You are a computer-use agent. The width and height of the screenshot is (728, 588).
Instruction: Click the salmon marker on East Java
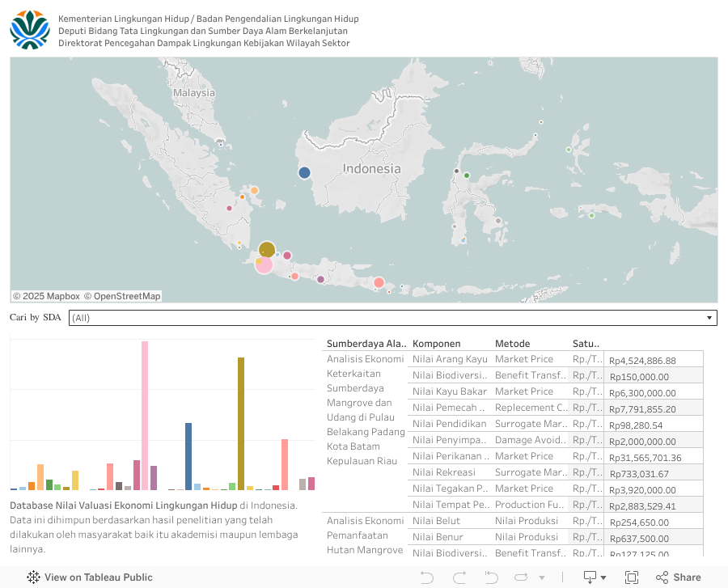coord(379,282)
